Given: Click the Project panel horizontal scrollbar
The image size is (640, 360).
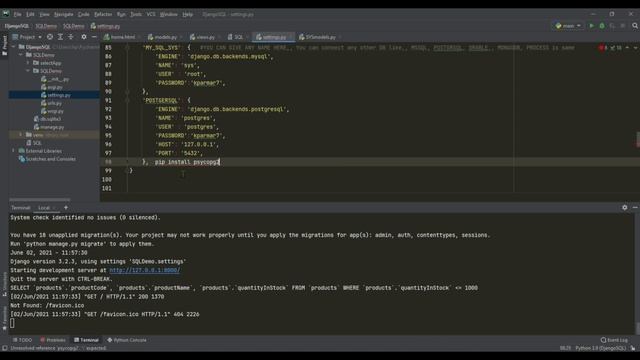Looking at the screenshot, I should click(x=40, y=200).
